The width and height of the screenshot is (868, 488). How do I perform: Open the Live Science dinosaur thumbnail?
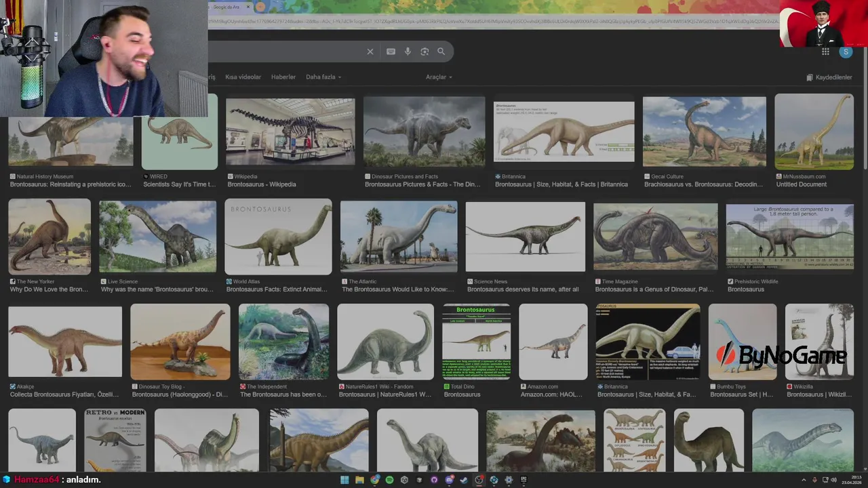coord(158,237)
